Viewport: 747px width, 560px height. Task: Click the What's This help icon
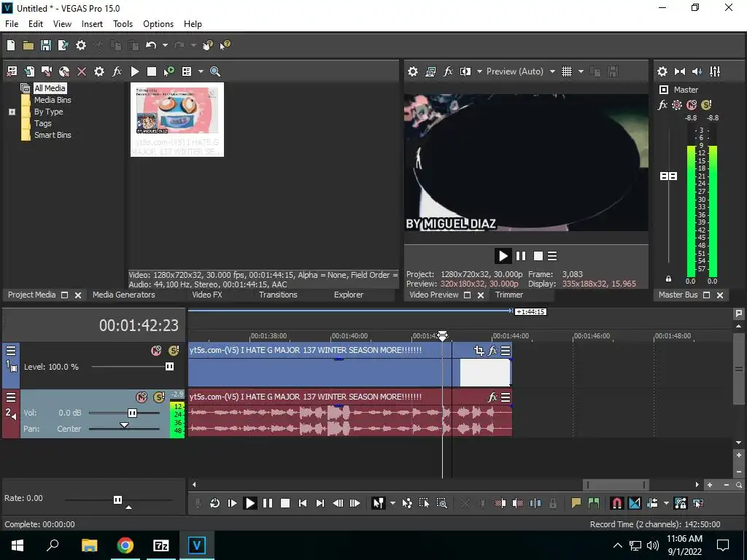pos(225,45)
